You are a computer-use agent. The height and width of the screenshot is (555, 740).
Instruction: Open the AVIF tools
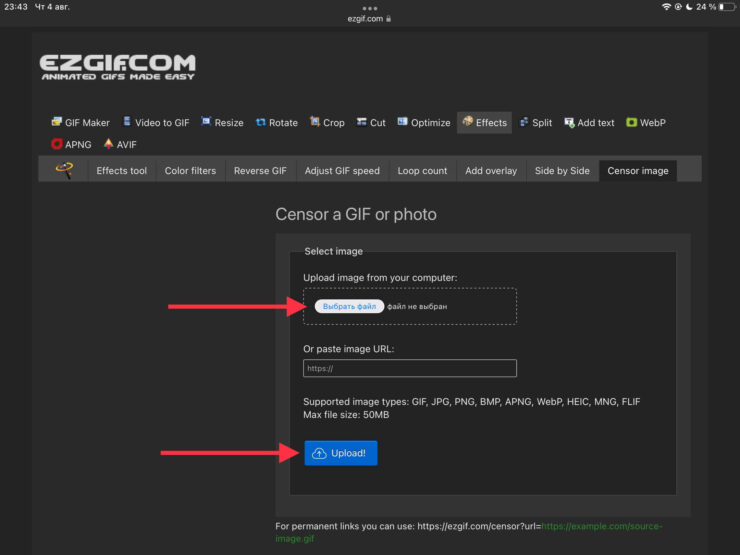tap(121, 145)
